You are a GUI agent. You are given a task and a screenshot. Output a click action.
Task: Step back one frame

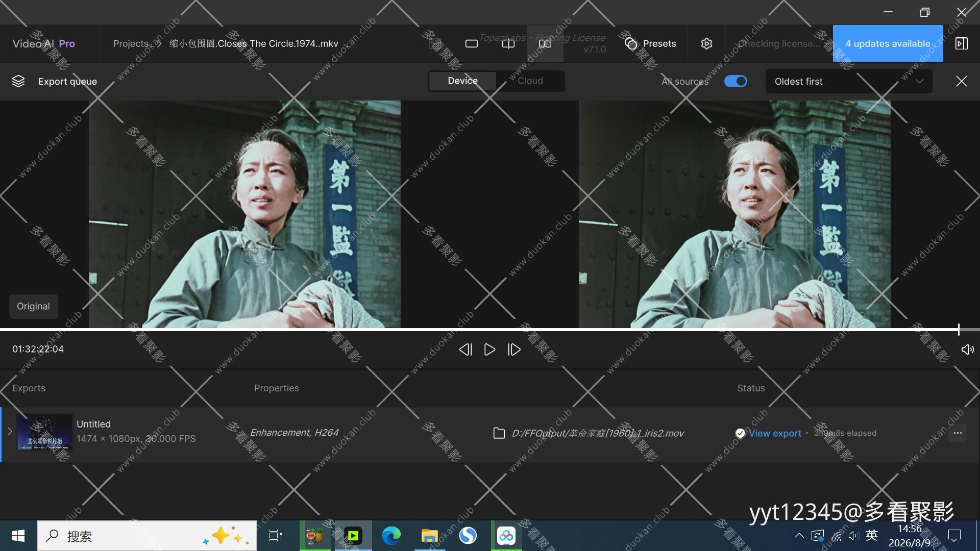coord(465,349)
